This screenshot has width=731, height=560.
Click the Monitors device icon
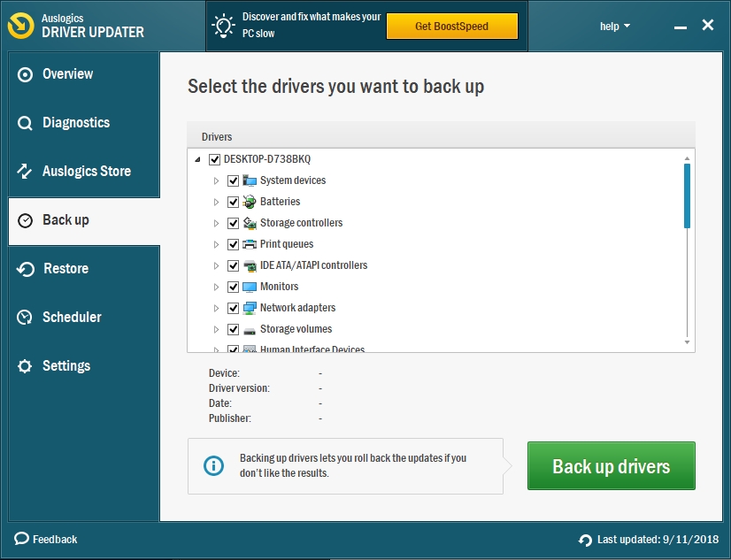click(250, 287)
